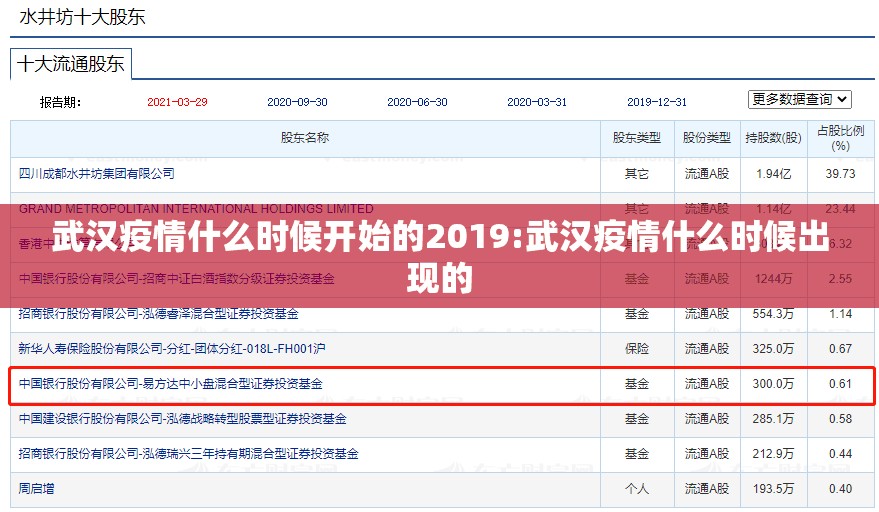Click 基金 type in 泓德睿泽 row
879x512 pixels.
[637, 313]
